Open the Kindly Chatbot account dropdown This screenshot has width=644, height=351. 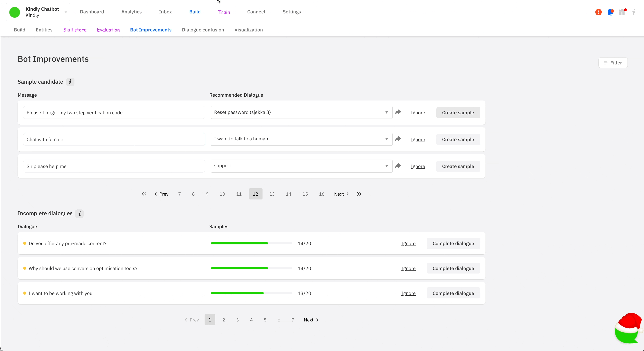tap(65, 12)
